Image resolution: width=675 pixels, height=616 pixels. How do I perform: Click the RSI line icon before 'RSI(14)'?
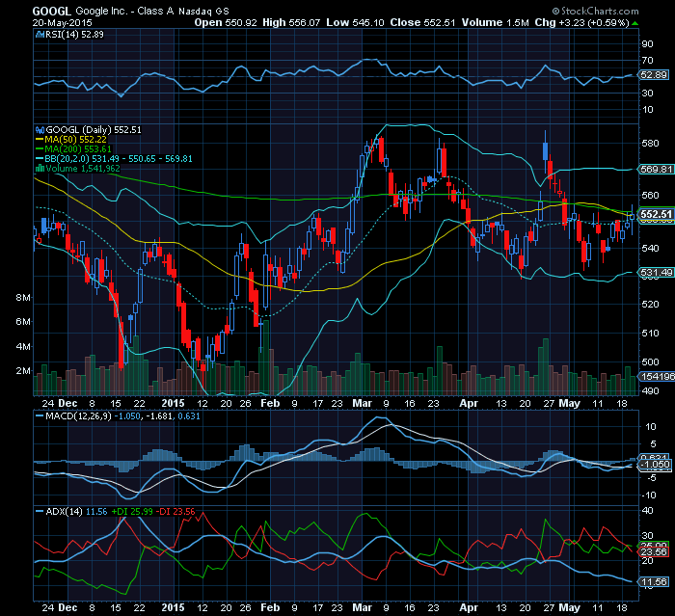tap(40, 35)
